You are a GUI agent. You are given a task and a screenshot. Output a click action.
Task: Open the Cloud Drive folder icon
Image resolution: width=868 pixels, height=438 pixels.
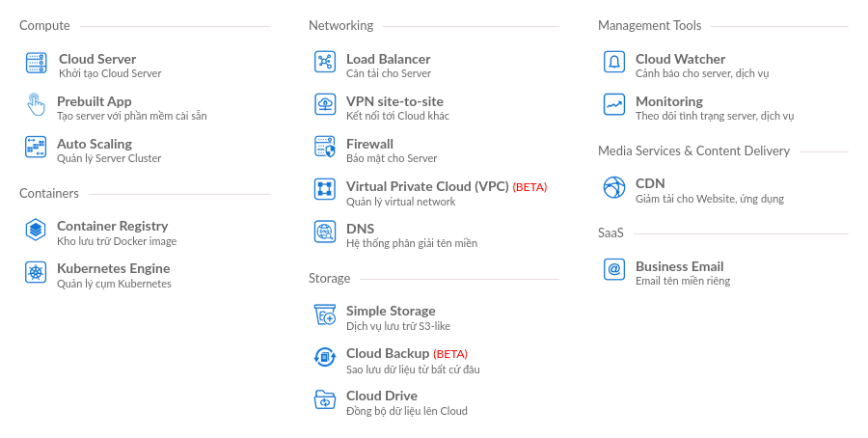coord(325,399)
